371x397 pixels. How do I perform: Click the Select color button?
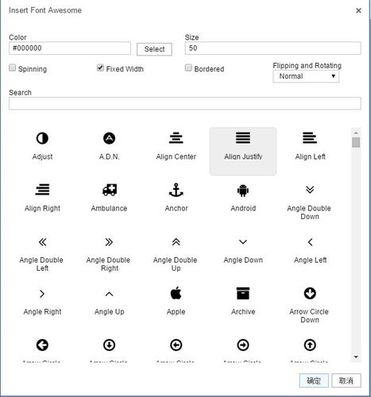154,49
